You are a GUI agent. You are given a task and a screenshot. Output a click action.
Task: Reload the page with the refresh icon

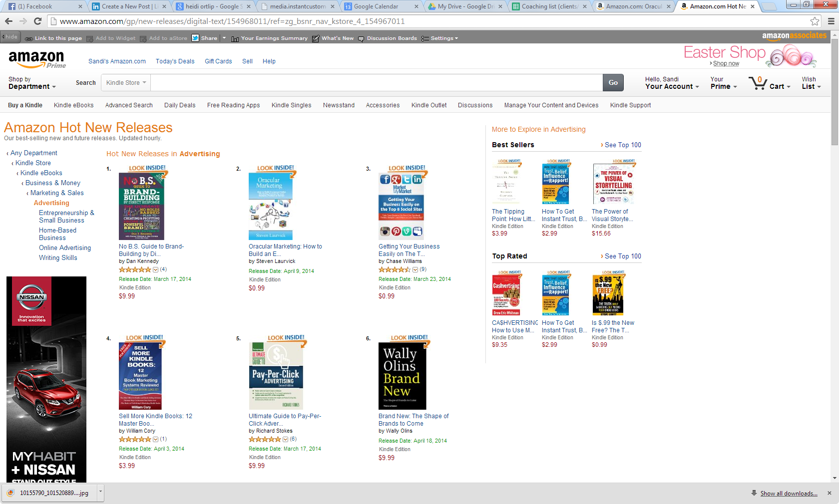[x=37, y=21]
